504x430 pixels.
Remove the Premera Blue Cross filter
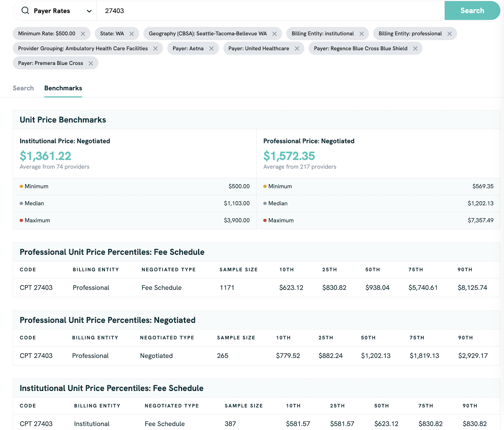coord(91,63)
